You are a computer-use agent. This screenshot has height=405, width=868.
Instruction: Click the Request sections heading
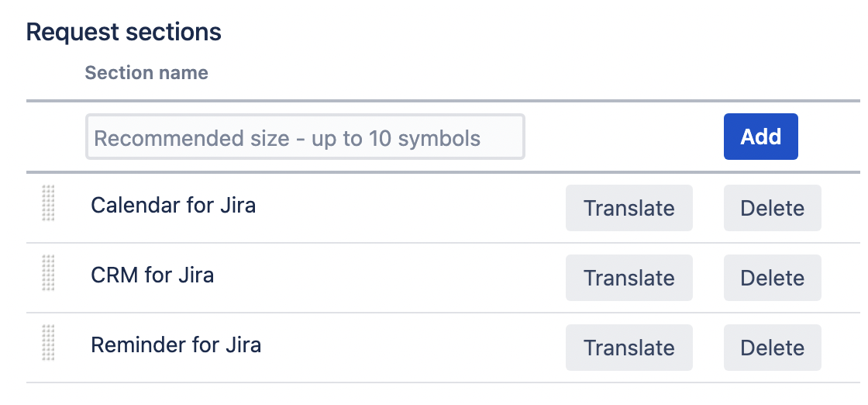[x=124, y=32]
